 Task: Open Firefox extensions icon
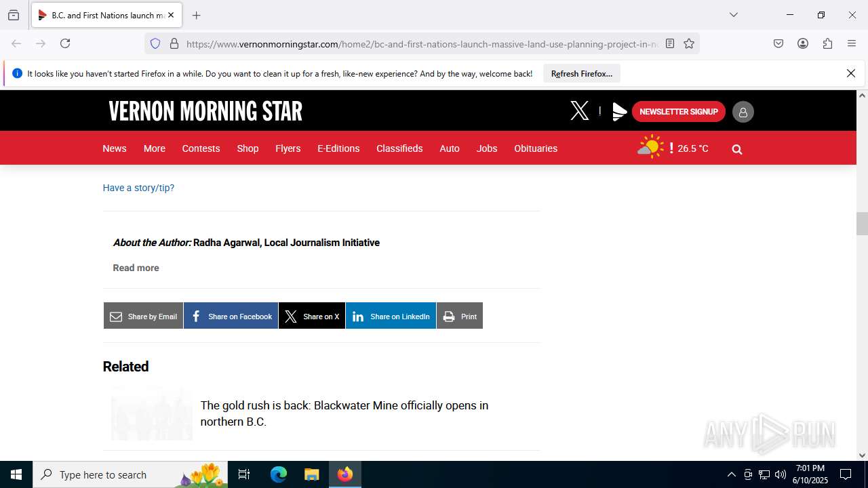click(x=827, y=43)
